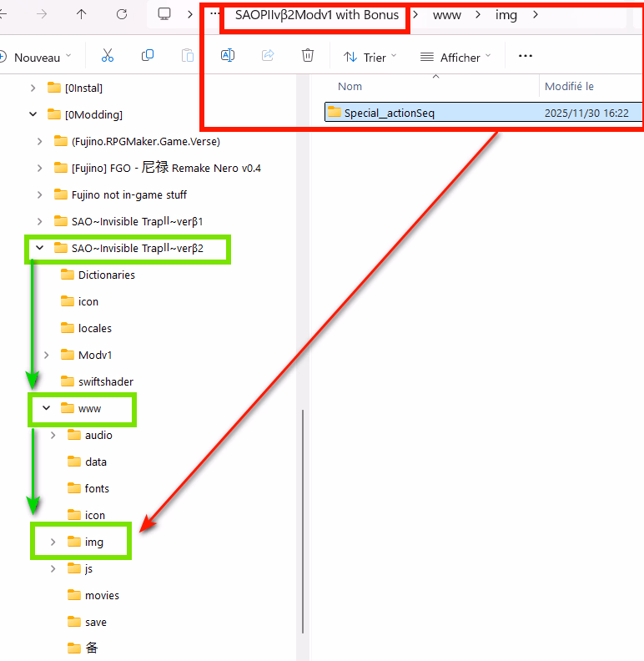Click the www breadcrumb segment
The image size is (644, 661).
click(x=446, y=15)
